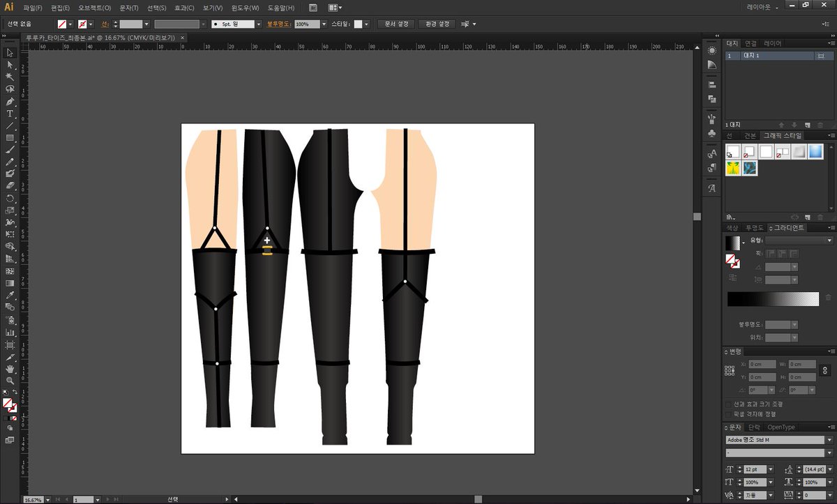The image size is (837, 504).
Task: Select the Rotate tool
Action: [10, 198]
